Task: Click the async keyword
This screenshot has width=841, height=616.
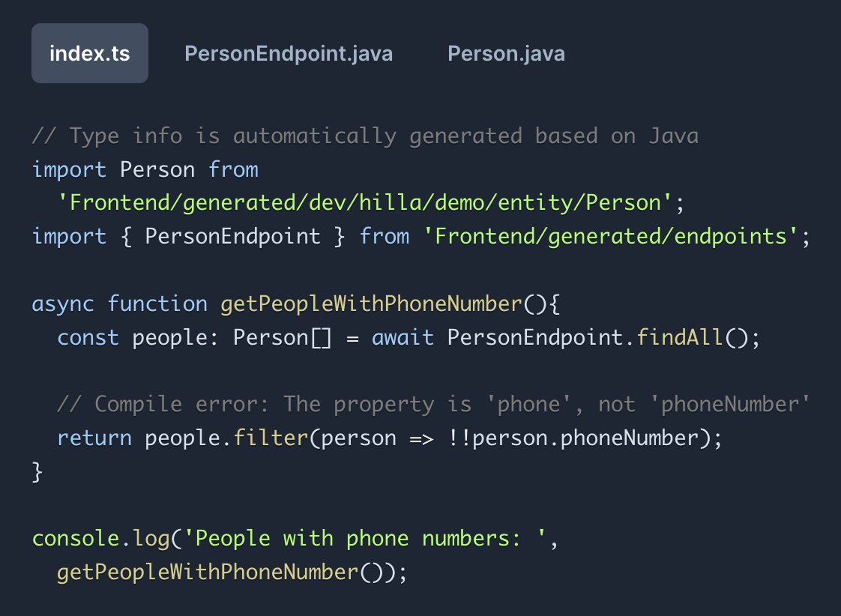Action: click(63, 304)
